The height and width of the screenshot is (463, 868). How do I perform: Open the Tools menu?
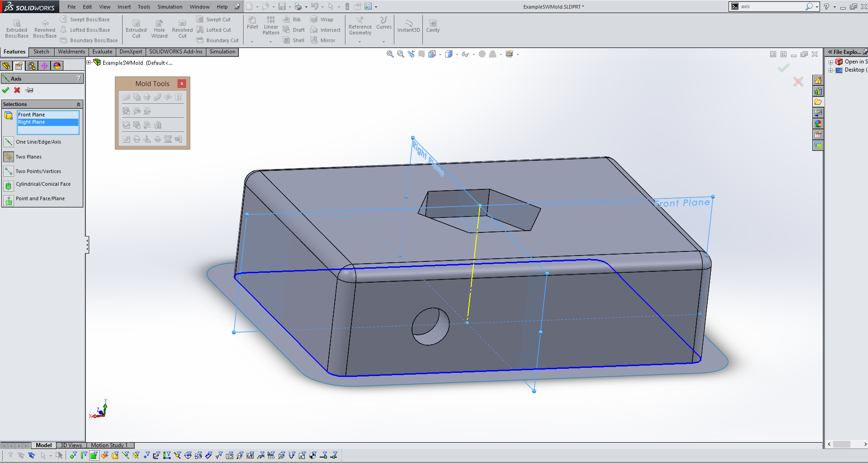click(x=144, y=7)
